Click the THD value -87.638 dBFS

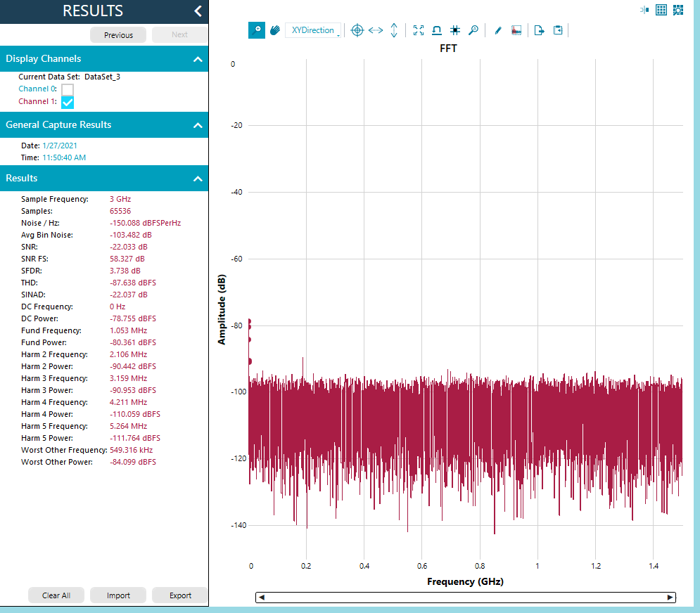133,283
